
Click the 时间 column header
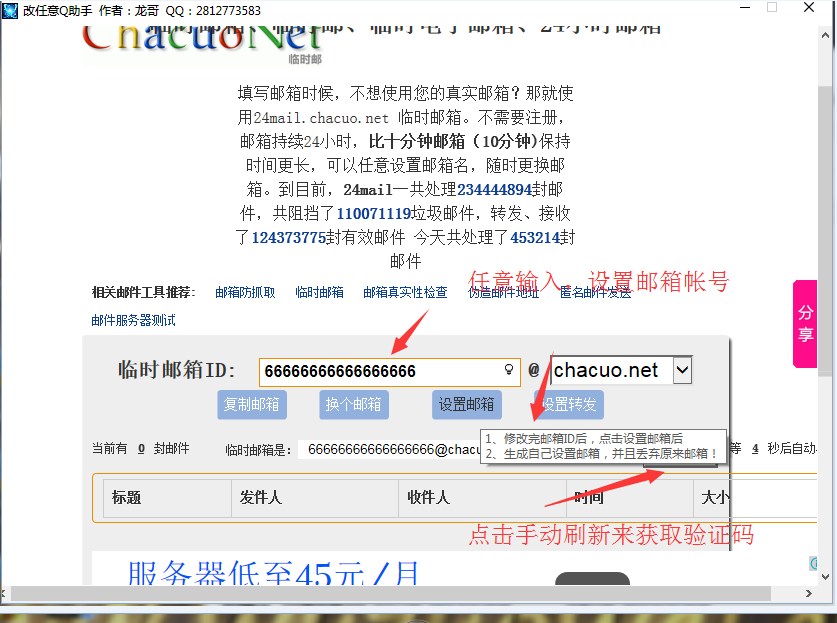[630, 498]
